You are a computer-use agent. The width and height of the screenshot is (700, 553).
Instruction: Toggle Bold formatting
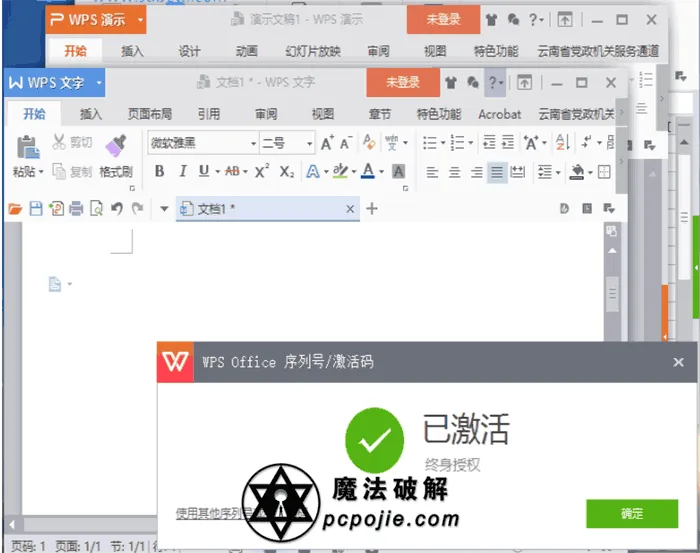tap(159, 171)
